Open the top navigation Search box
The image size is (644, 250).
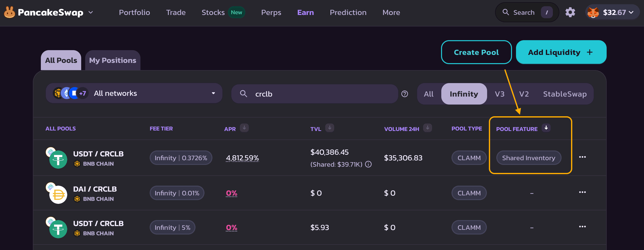(x=527, y=12)
